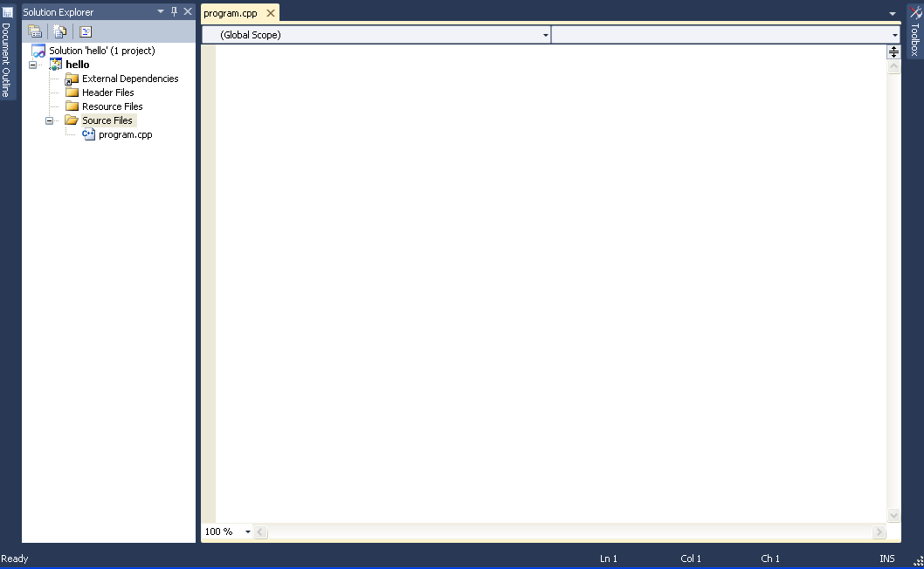Click the status bar resize grip
The height and width of the screenshot is (569, 924).
click(x=918, y=561)
